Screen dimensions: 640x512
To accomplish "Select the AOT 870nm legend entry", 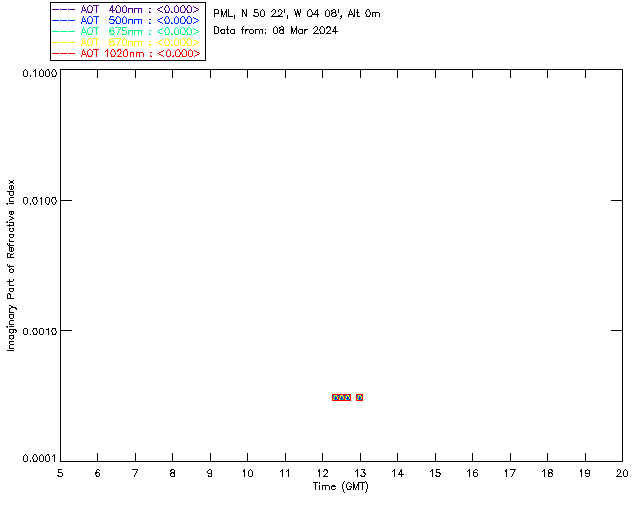I will tap(126, 42).
